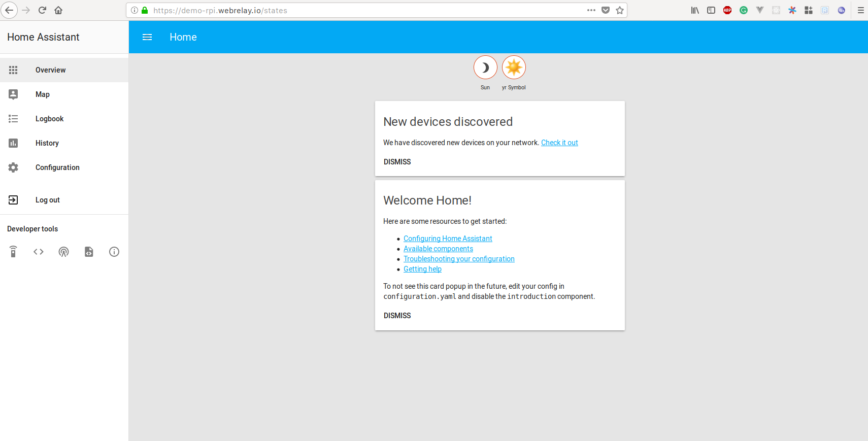Open Troubleshooting your configuration link
This screenshot has height=441, width=868.
click(x=459, y=259)
